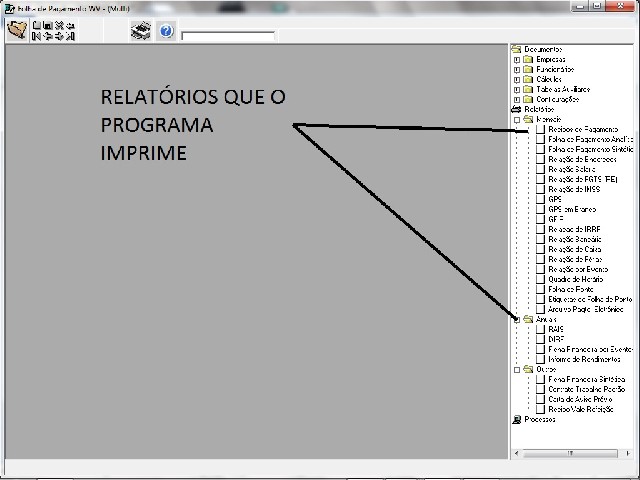Click the new record icon in the toolbar
The height and width of the screenshot is (480, 640).
pyautogui.click(x=36, y=25)
